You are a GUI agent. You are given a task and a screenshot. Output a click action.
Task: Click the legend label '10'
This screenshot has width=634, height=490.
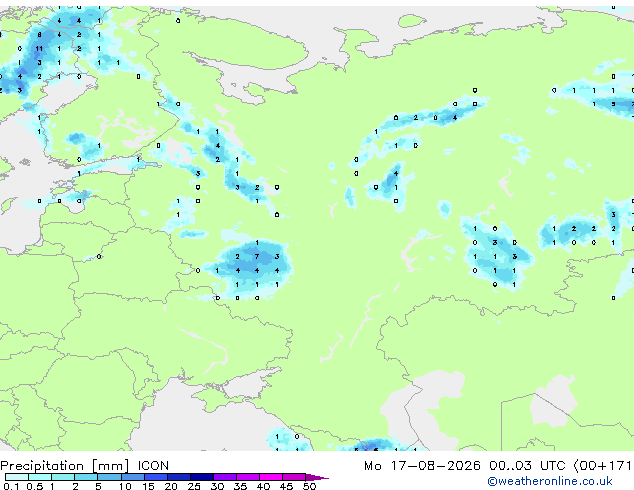tap(125, 486)
